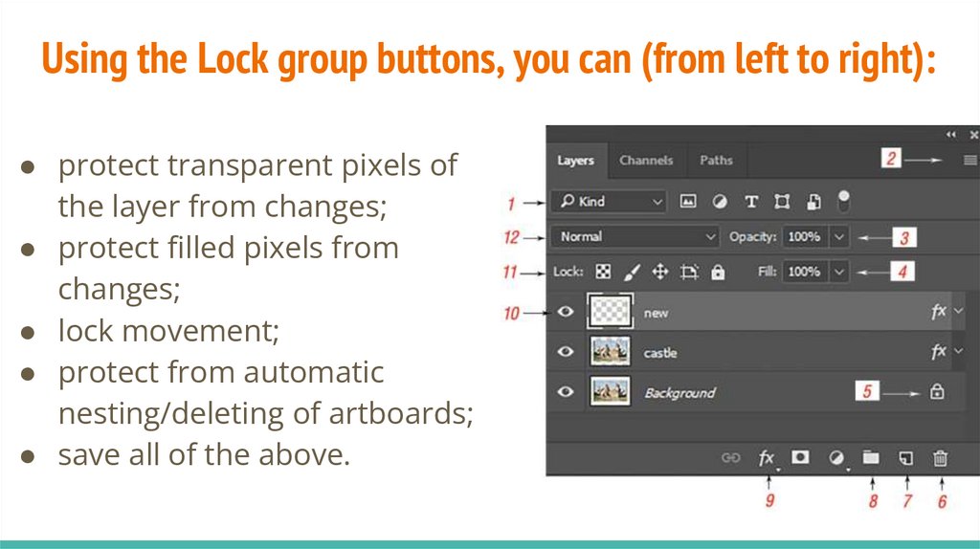
Task: Switch to the Channels tab
Action: tap(646, 161)
